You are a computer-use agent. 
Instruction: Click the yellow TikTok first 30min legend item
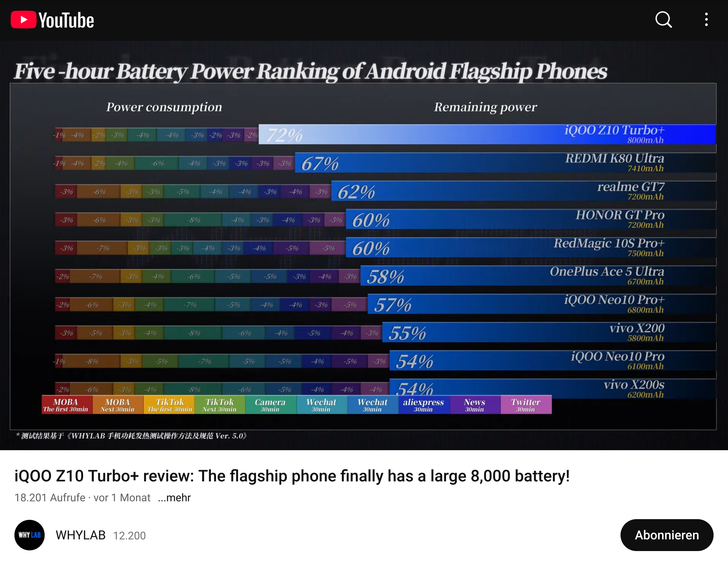pos(168,405)
